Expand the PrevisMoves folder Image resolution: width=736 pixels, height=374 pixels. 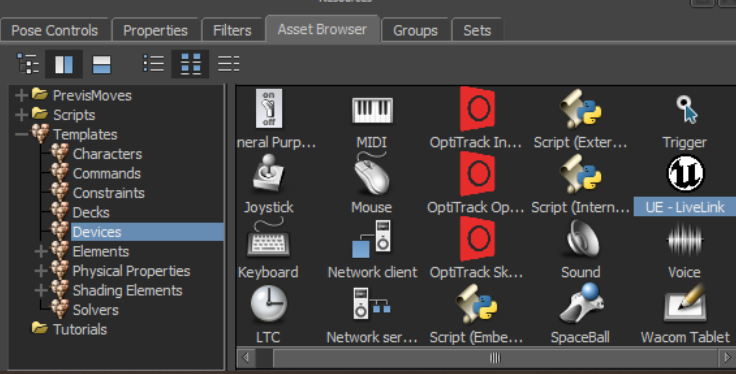click(x=21, y=96)
